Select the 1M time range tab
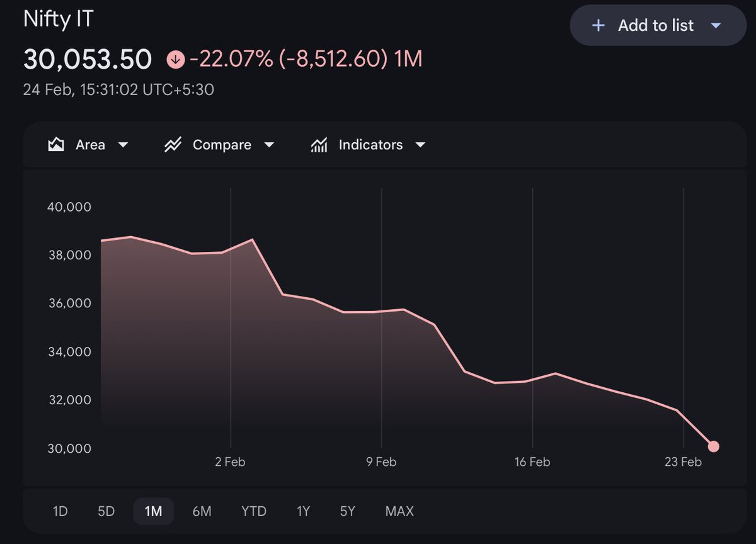 [x=154, y=511]
